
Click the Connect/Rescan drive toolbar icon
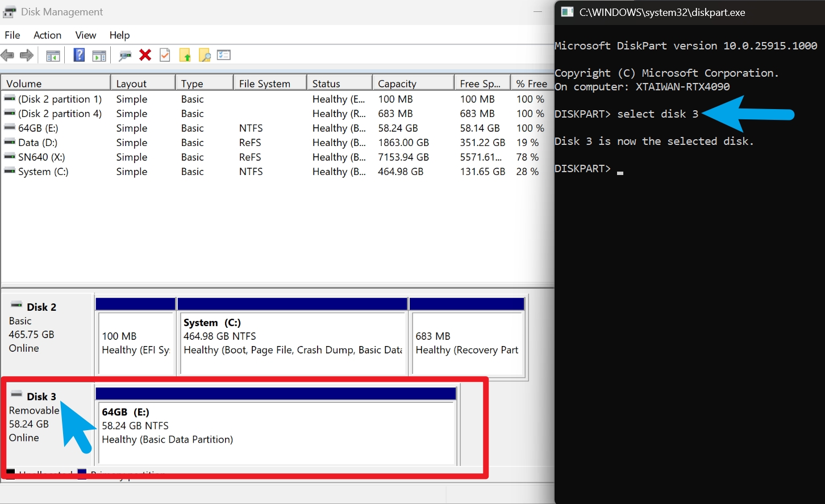tap(125, 55)
